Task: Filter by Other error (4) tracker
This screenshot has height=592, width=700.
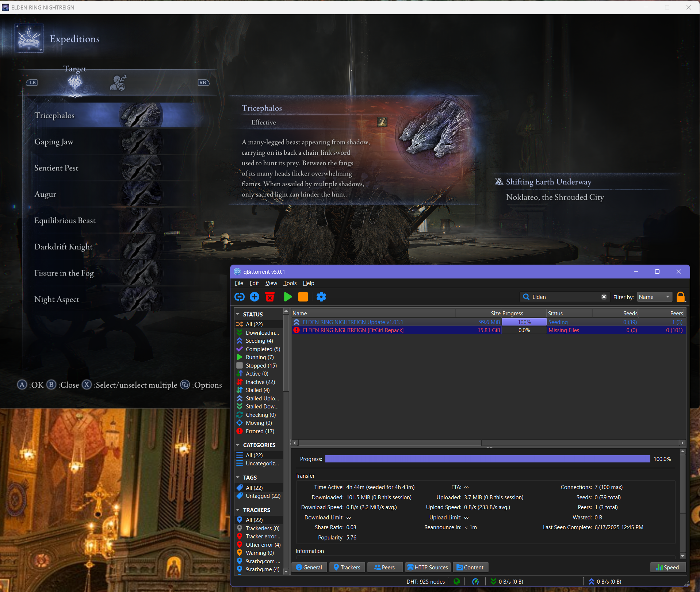Action: (259, 545)
